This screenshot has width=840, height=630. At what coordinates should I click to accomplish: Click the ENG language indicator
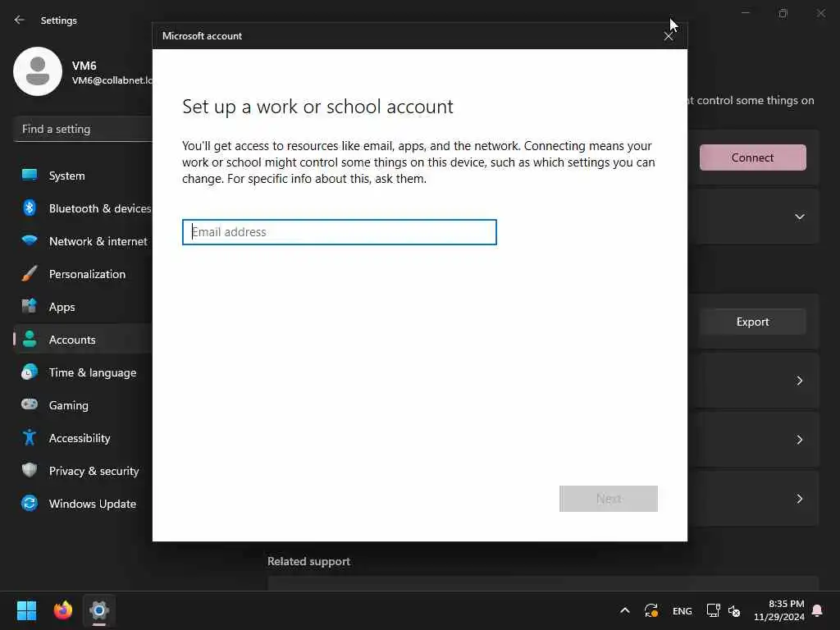(682, 610)
